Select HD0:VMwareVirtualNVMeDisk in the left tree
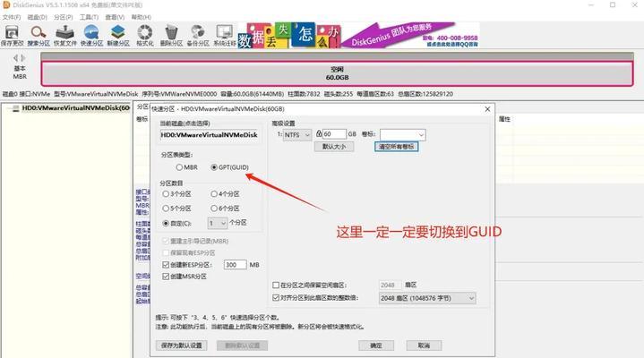 76,108
